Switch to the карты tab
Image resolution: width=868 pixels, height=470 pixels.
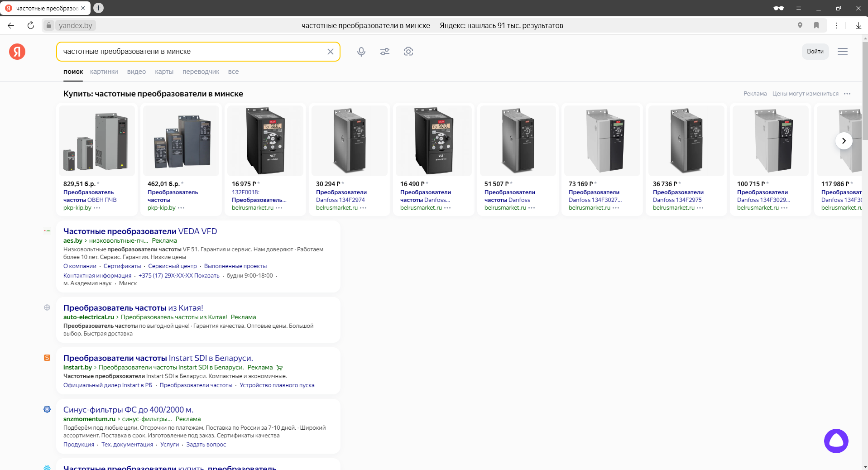coord(164,72)
